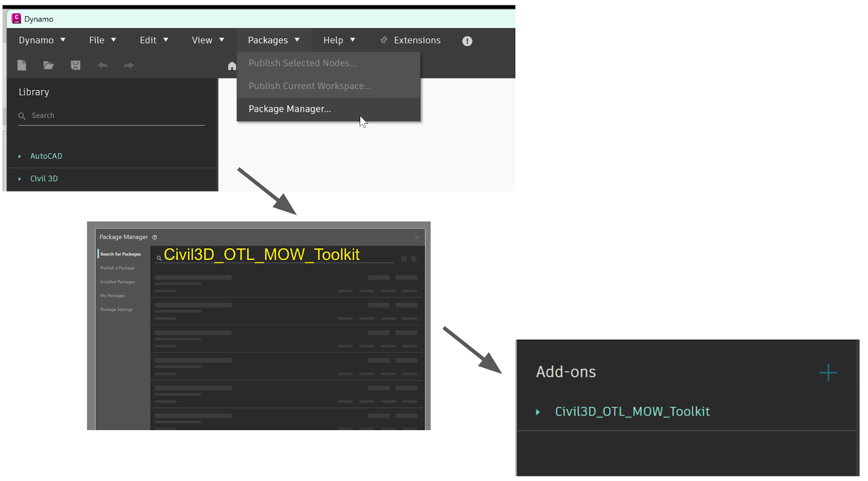
Task: Switch to Publish a Package tab
Action: (117, 268)
